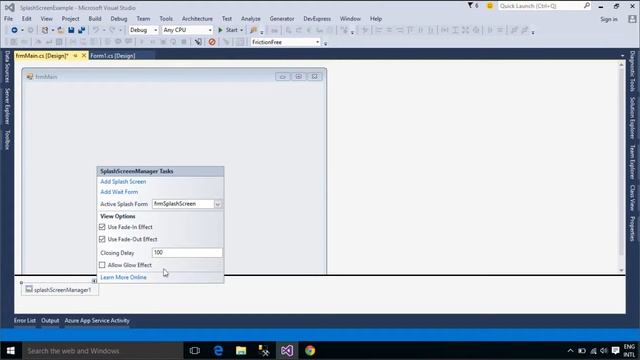Show hidden system tray icons chevron
The image size is (640, 360).
pyautogui.click(x=571, y=351)
